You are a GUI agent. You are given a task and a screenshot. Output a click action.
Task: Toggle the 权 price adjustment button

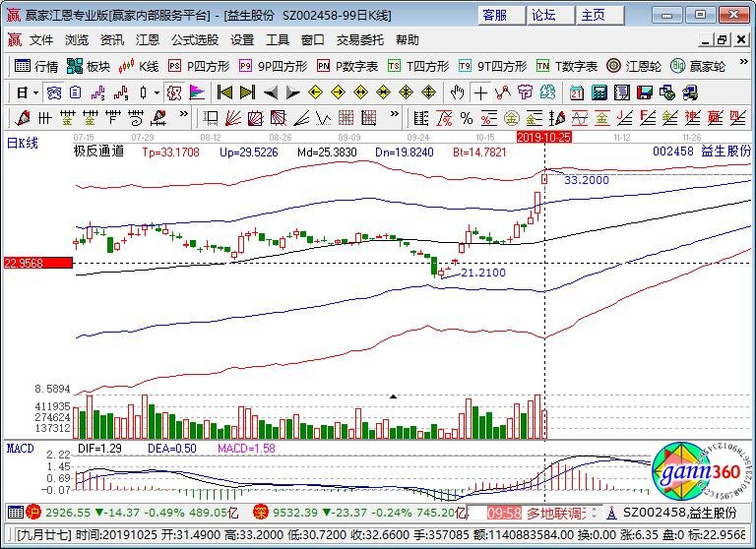(174, 92)
